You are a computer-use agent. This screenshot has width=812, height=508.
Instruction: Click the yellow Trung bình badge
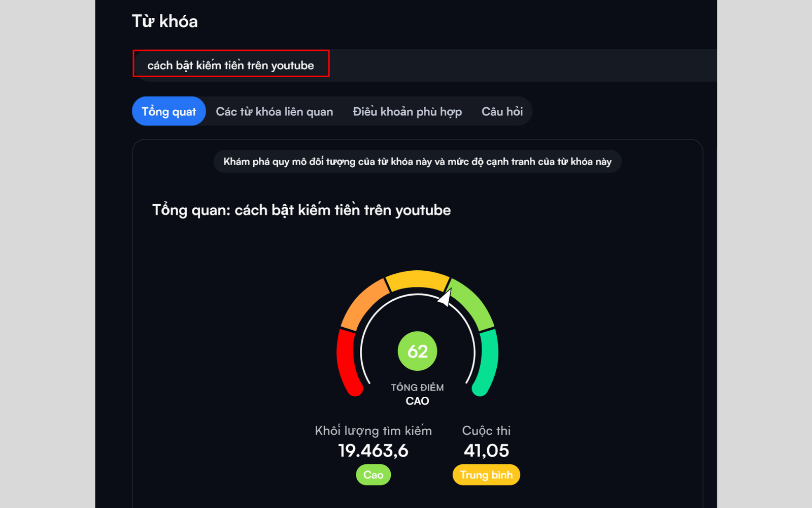[486, 475]
